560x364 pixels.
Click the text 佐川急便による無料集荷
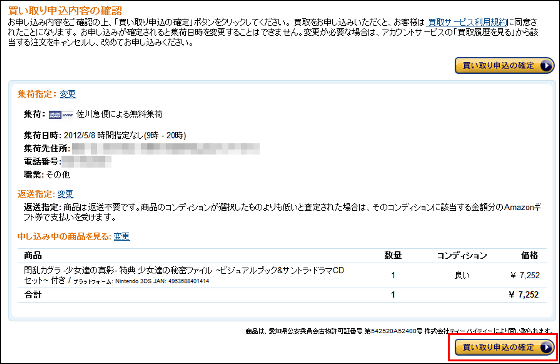click(x=119, y=114)
